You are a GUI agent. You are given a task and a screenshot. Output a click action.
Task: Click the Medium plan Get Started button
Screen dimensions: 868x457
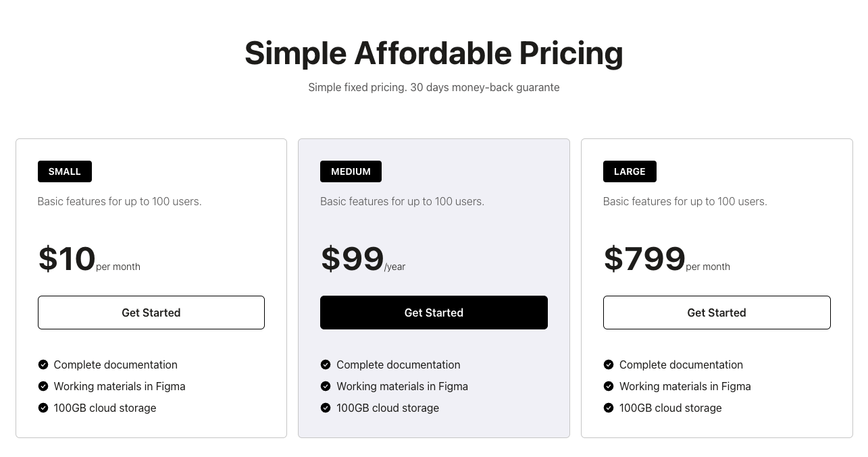point(434,313)
